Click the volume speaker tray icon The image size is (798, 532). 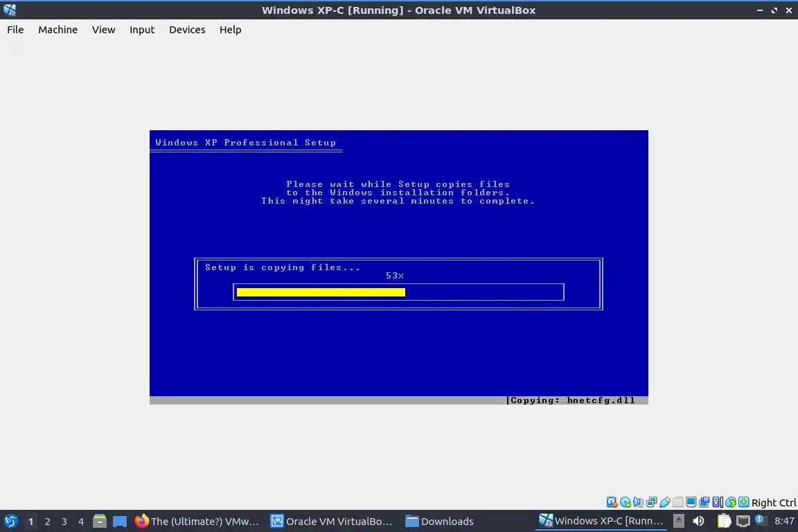(x=699, y=521)
